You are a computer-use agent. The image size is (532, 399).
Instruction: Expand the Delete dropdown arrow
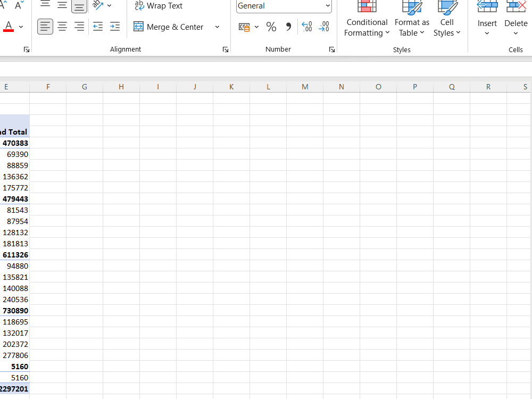[x=516, y=33]
